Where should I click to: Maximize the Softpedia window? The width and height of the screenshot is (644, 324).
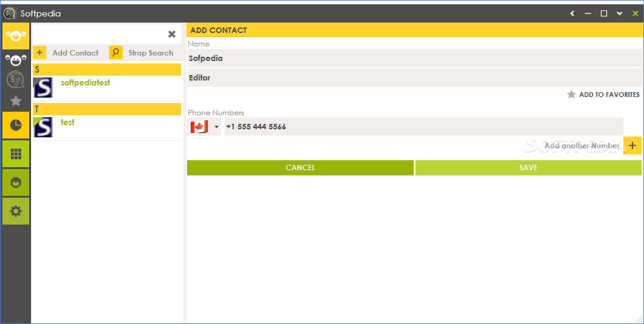tap(604, 13)
